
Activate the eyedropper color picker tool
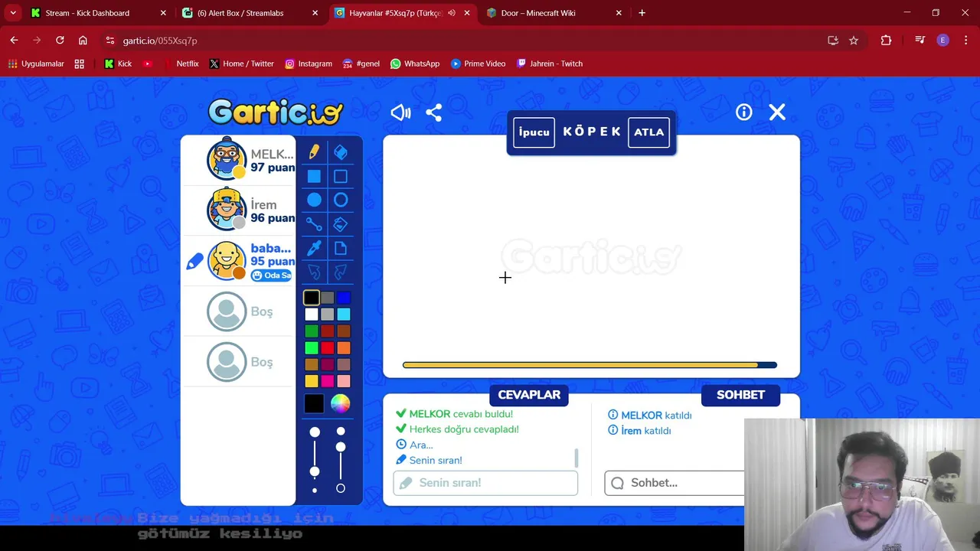(314, 248)
